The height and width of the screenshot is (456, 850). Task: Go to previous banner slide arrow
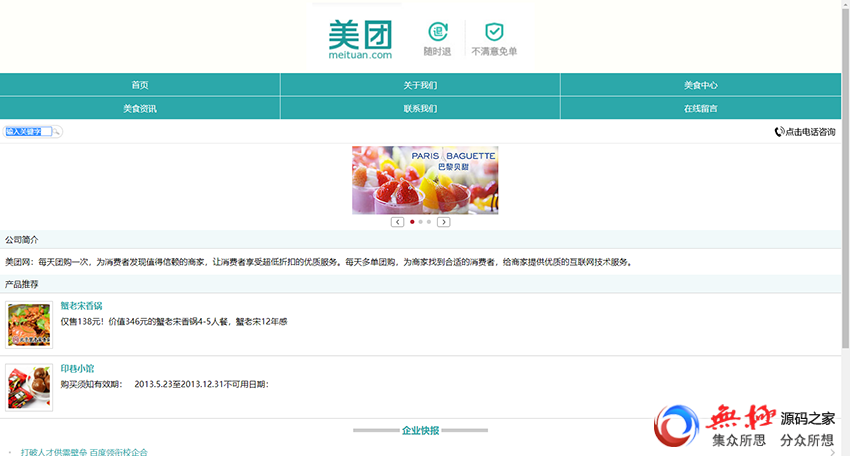point(397,222)
